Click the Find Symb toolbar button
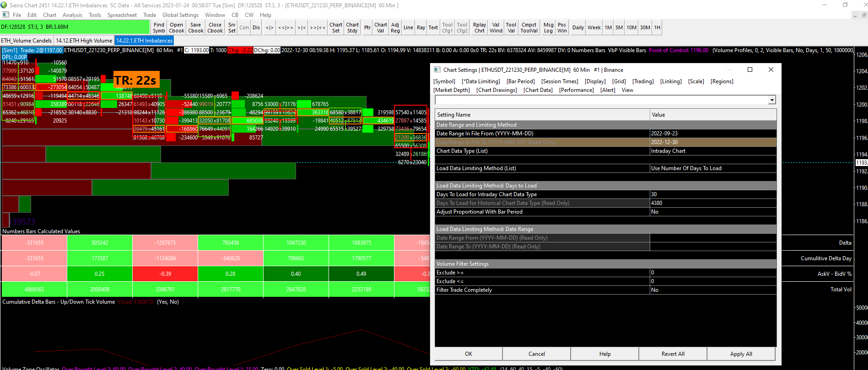 tap(159, 27)
